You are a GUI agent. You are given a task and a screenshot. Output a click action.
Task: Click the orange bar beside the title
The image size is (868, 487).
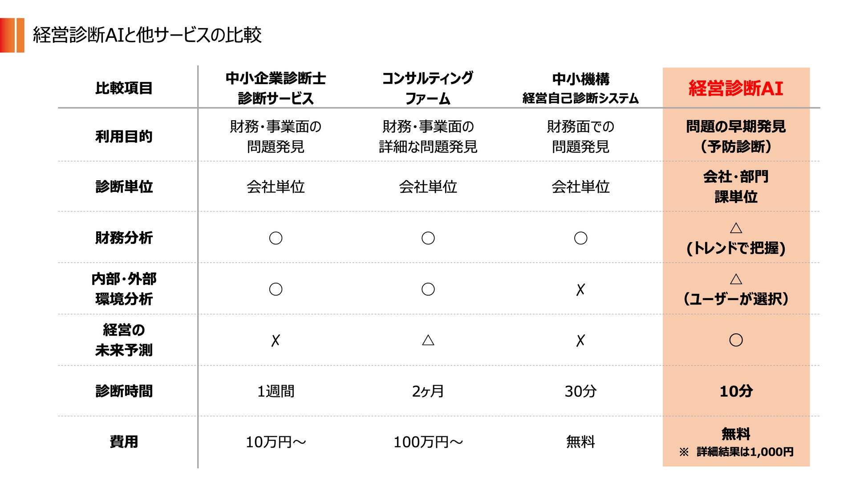coord(12,35)
